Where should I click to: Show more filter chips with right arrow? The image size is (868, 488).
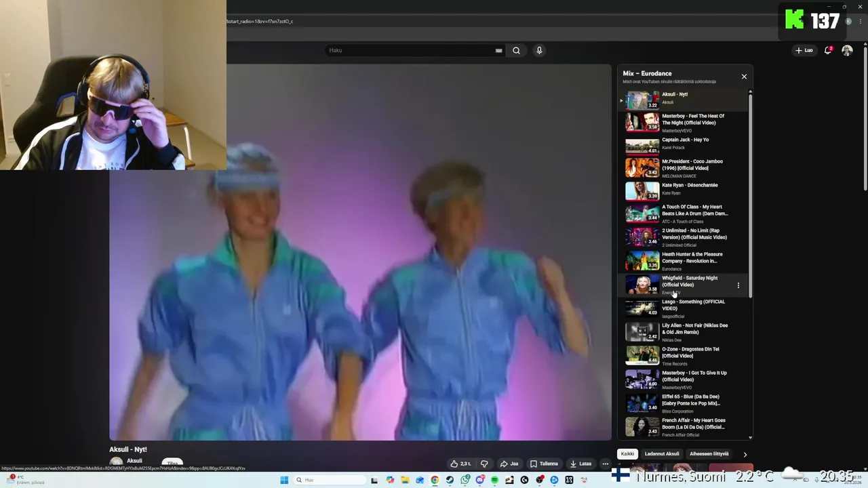(745, 454)
